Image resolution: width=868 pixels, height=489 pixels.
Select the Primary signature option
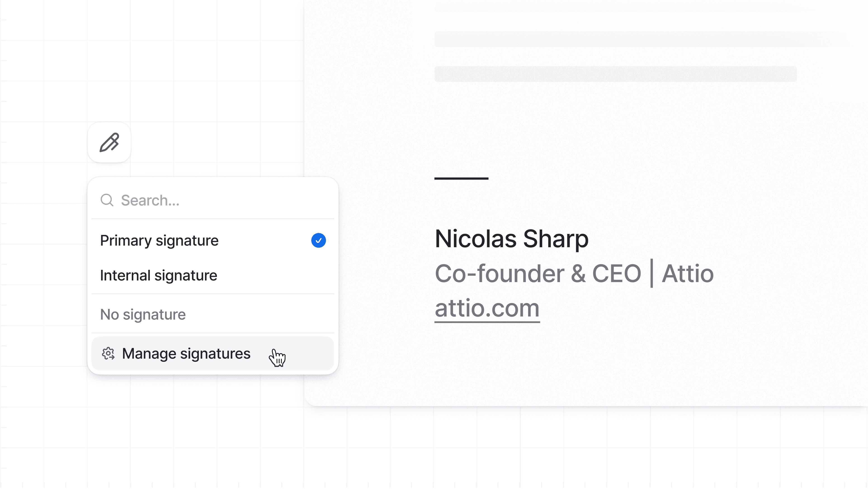pos(159,240)
